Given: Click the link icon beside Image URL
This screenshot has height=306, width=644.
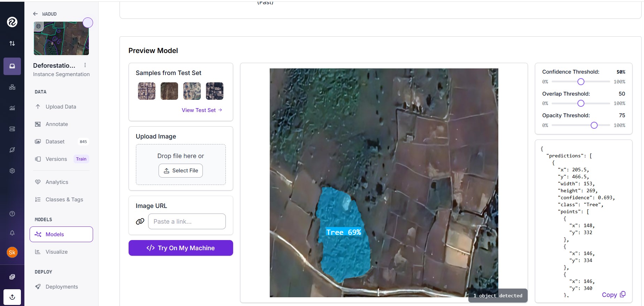Looking at the screenshot, I should pyautogui.click(x=140, y=222).
